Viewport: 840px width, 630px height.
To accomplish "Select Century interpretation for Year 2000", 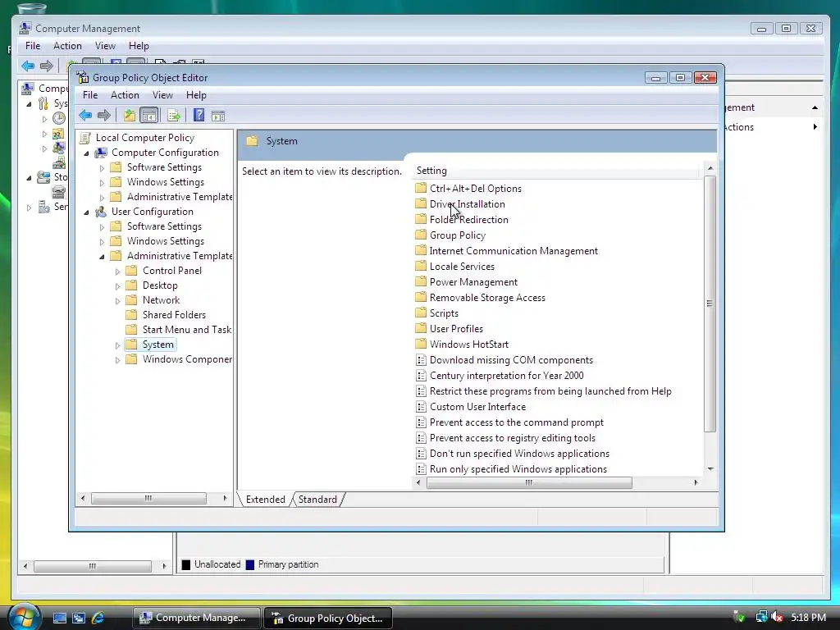I will point(506,376).
